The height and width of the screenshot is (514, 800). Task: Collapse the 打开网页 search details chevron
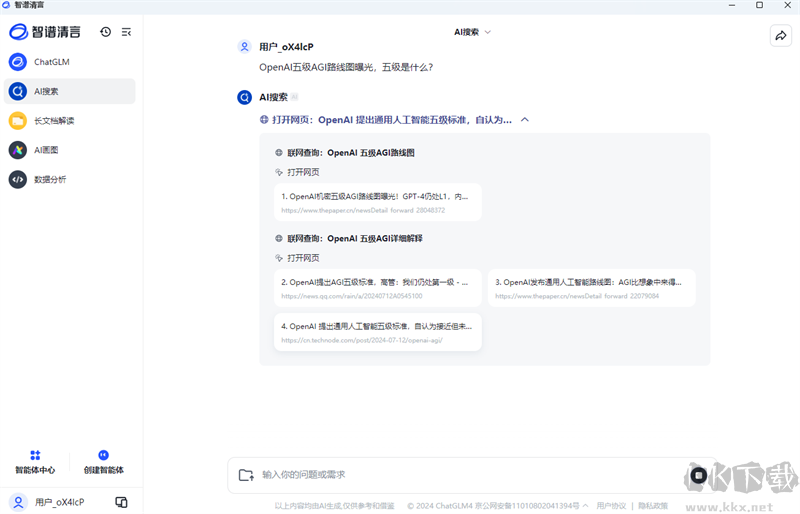524,120
